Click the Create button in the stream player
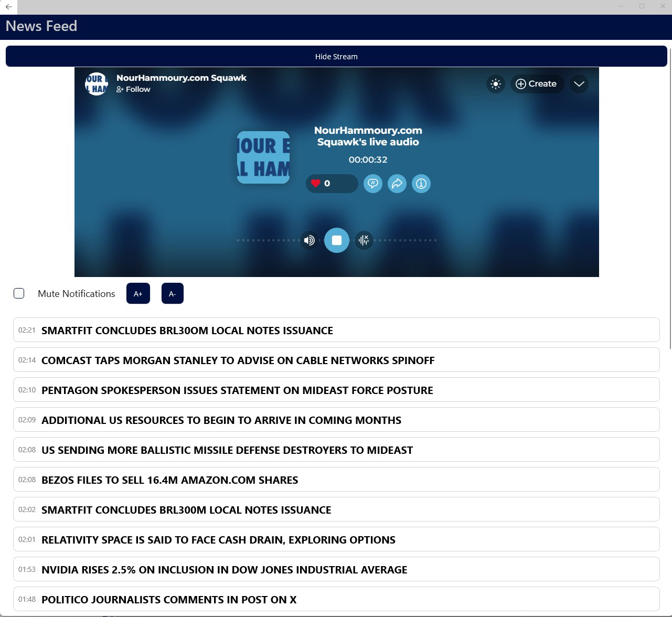 click(536, 84)
